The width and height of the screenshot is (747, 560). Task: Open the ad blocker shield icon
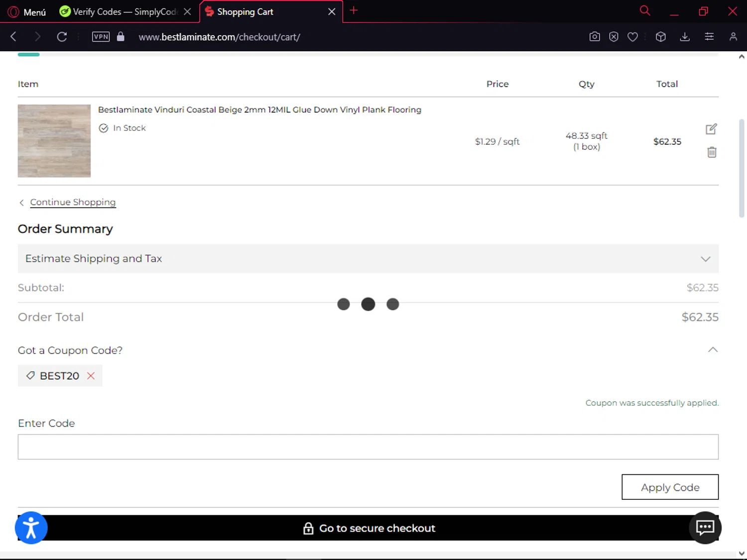coord(614,36)
